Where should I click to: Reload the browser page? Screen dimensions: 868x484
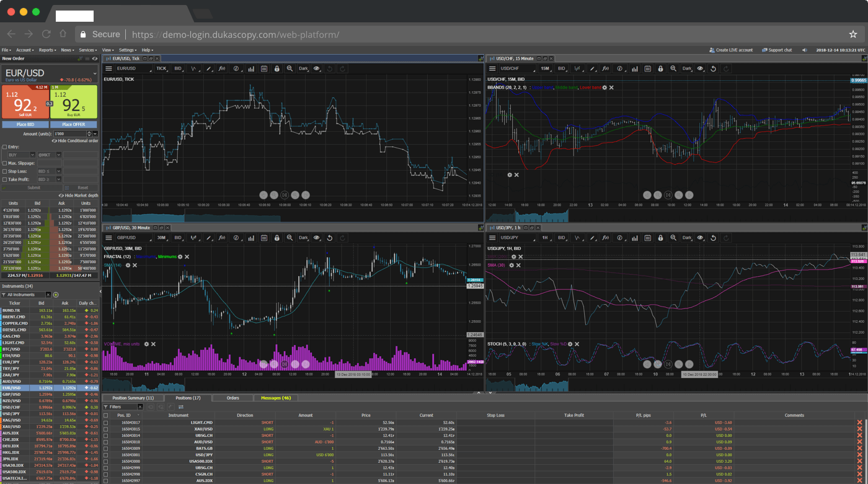46,34
